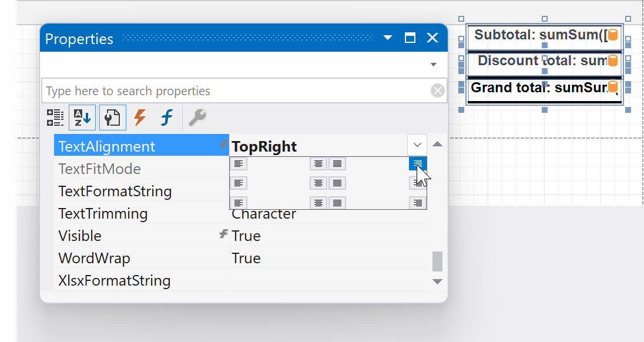This screenshot has width=644, height=342.
Task: Choose the BottomJustify alignment icon
Action: point(337,202)
